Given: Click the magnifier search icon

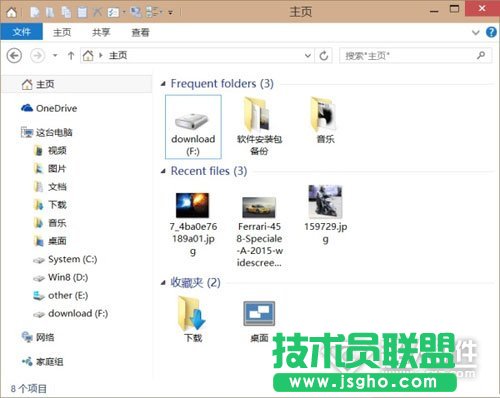Looking at the screenshot, I should (481, 55).
